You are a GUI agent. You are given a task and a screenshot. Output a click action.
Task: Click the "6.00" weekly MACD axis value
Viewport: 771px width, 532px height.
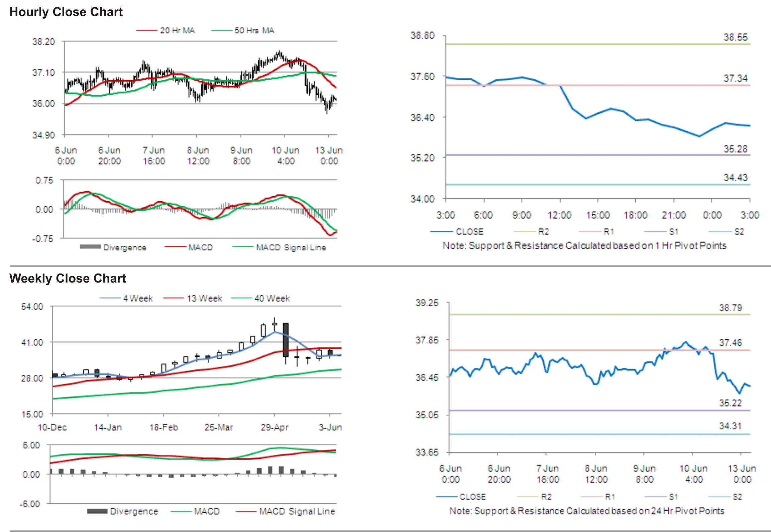(x=31, y=445)
